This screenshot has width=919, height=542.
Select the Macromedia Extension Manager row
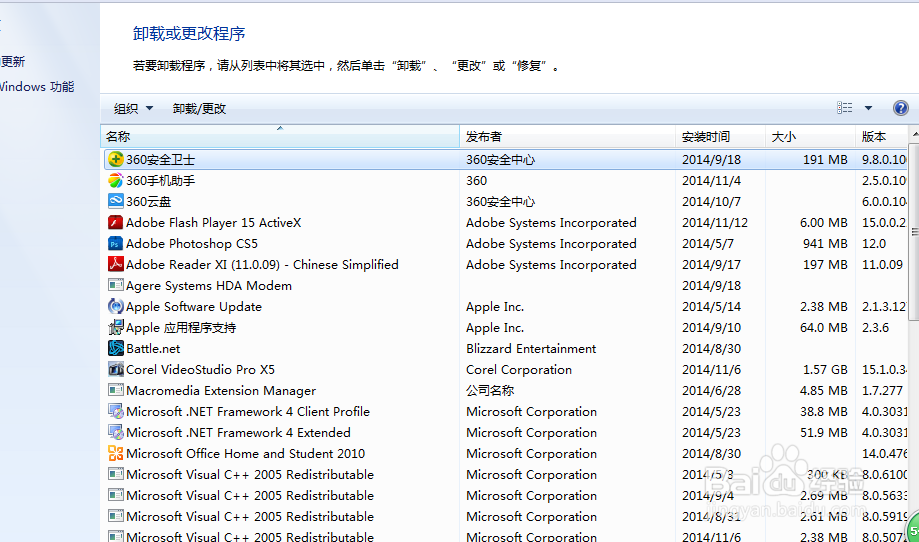tap(220, 391)
